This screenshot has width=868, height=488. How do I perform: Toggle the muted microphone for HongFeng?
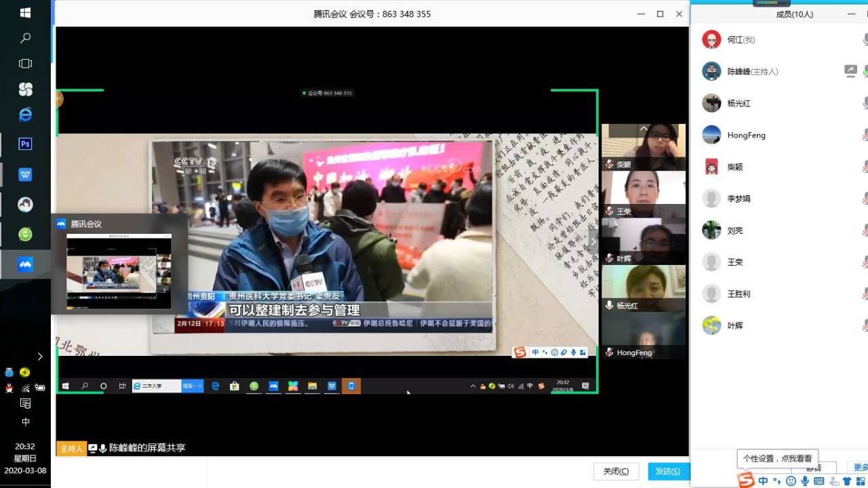pos(865,135)
